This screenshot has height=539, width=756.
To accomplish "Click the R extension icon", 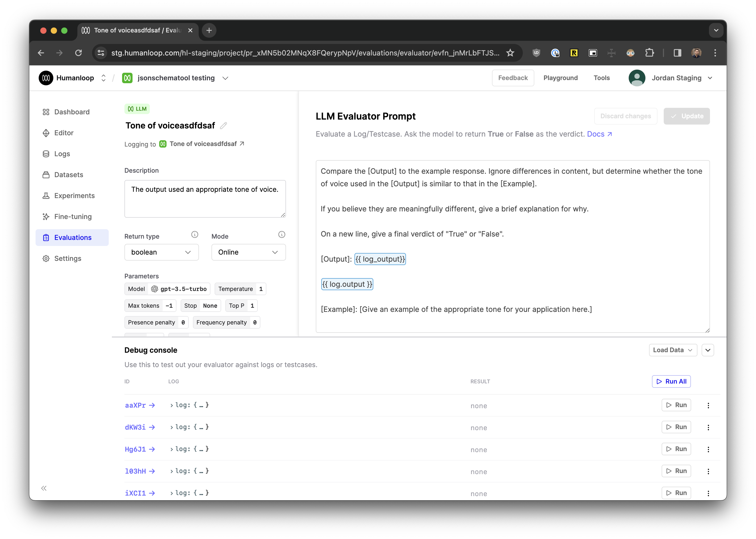I will pos(574,53).
